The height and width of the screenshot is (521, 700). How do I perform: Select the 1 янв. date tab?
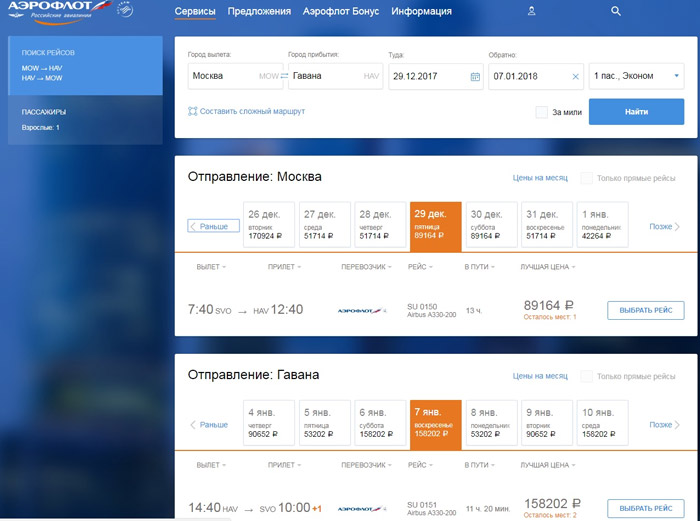[602, 225]
